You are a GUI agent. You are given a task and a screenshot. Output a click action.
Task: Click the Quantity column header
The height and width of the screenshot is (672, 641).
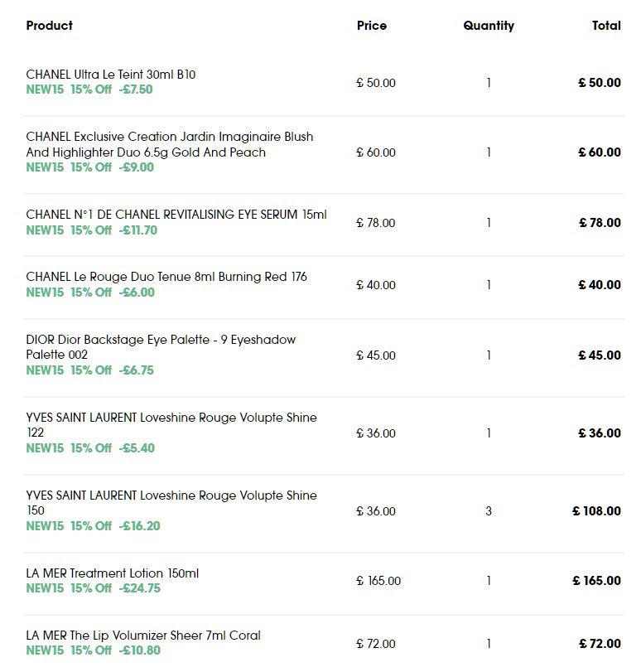[489, 26]
